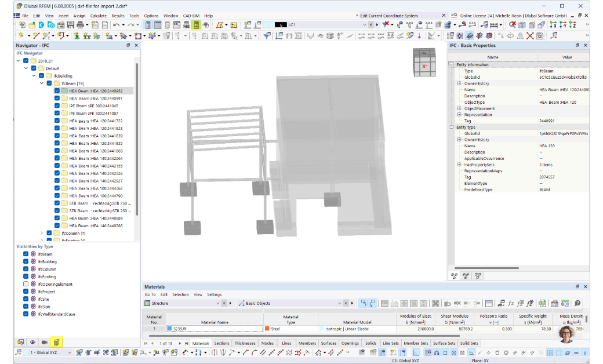
Task: Click the red X delete icon in second toolbar
Action: (x=530, y=36)
